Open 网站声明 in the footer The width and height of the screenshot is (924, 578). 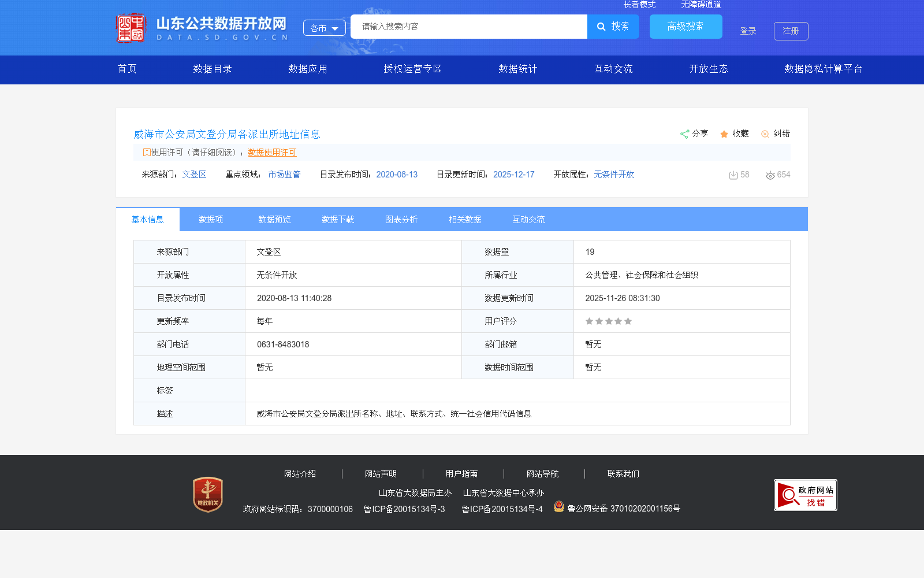pyautogui.click(x=381, y=474)
